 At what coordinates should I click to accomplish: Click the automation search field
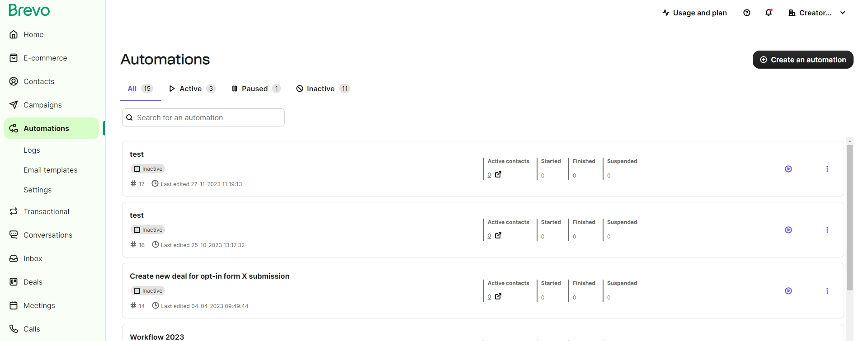click(203, 117)
